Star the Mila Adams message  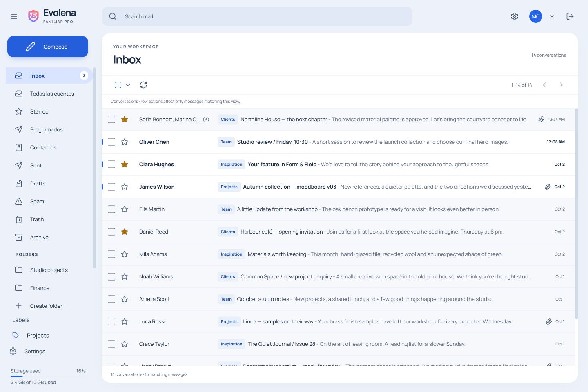125,254
